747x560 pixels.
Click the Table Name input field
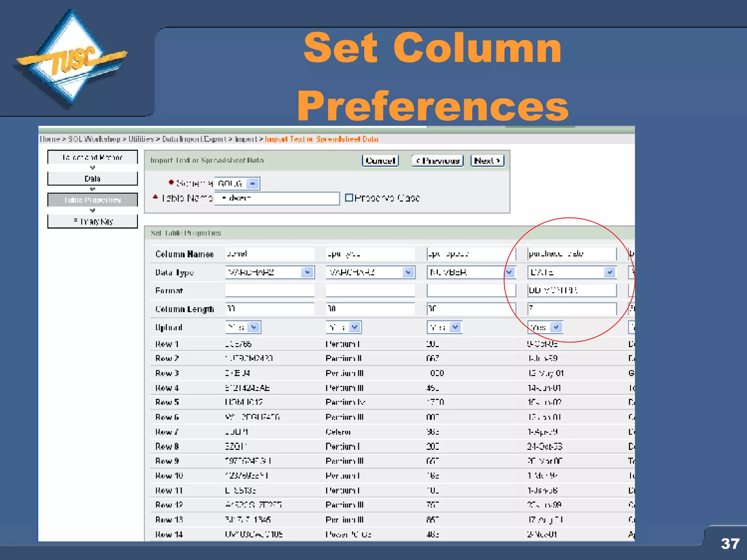[x=277, y=198]
